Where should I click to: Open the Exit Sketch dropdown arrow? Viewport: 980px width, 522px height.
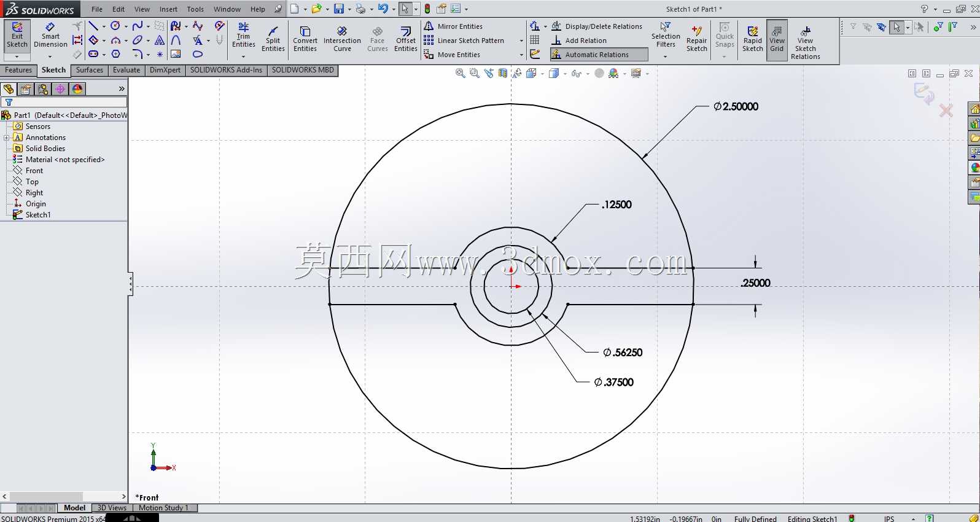[x=17, y=56]
